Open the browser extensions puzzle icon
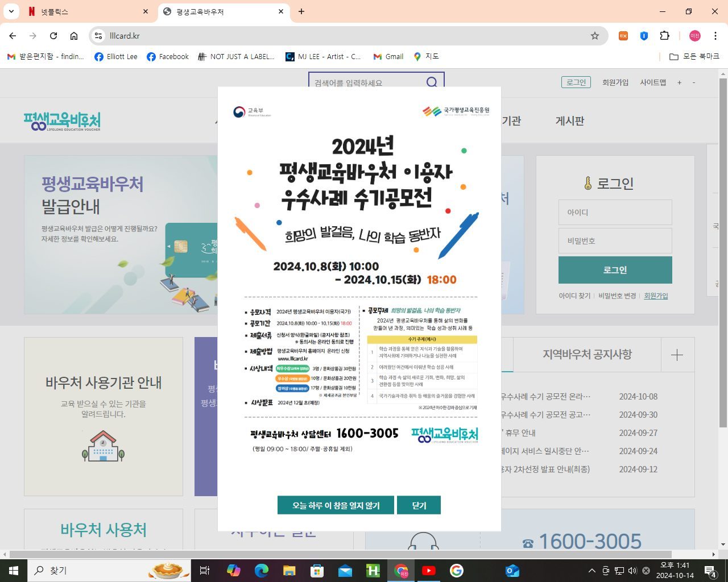The image size is (728, 582). (x=664, y=36)
